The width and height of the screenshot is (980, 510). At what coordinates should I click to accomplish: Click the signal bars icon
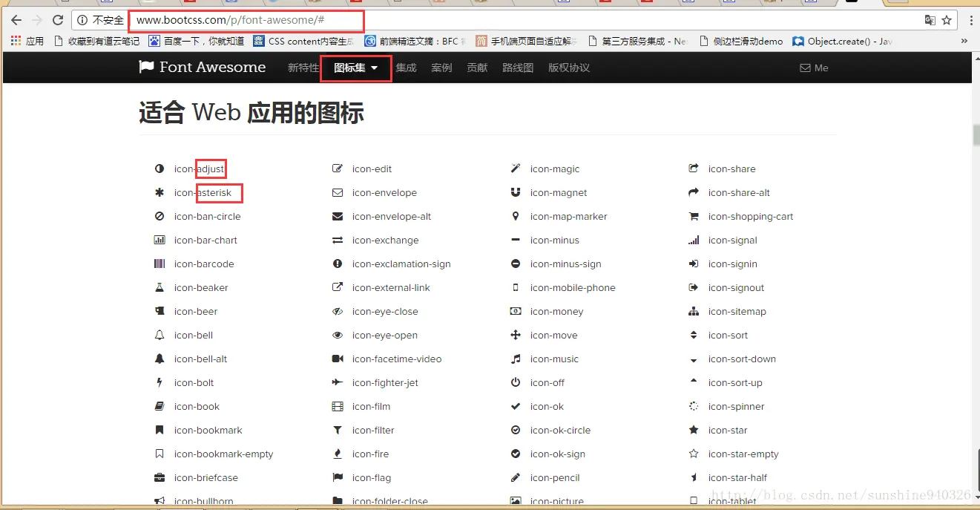(694, 240)
